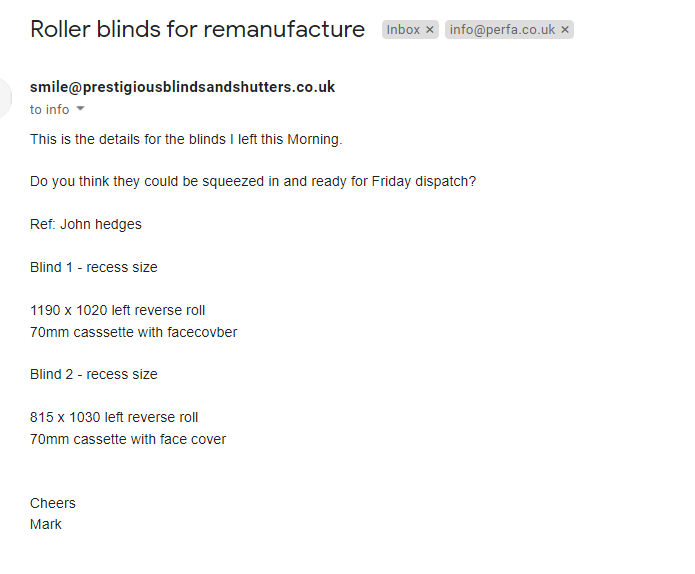
Task: Click the "70mm cassette with face cover" line
Action: click(x=128, y=439)
